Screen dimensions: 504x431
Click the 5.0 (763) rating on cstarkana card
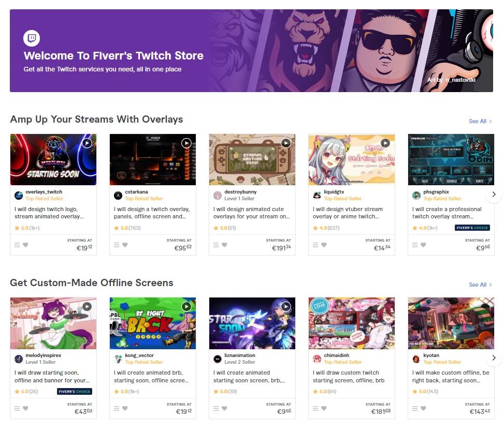[127, 228]
